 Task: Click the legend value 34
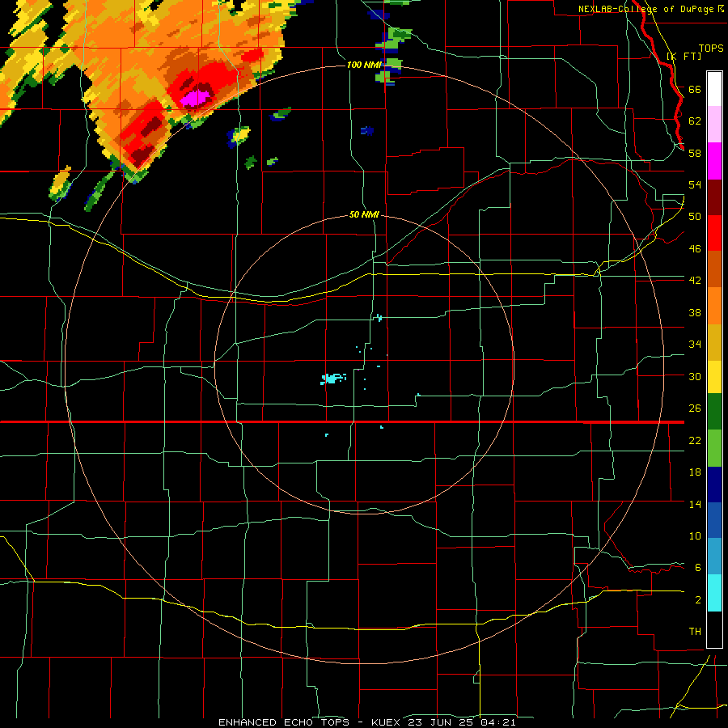coord(695,344)
